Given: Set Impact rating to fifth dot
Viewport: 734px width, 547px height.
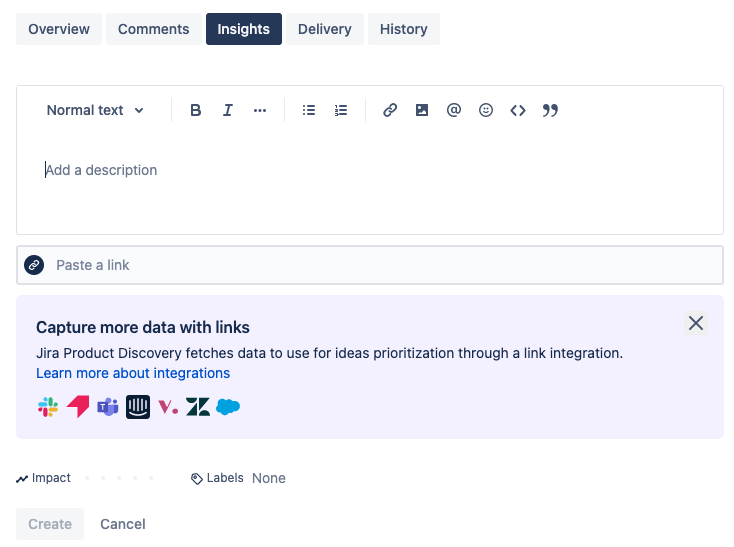Looking at the screenshot, I should pos(151,478).
